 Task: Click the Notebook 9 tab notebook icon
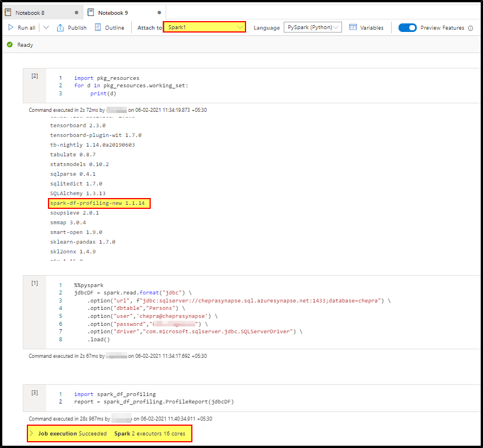tap(91, 13)
